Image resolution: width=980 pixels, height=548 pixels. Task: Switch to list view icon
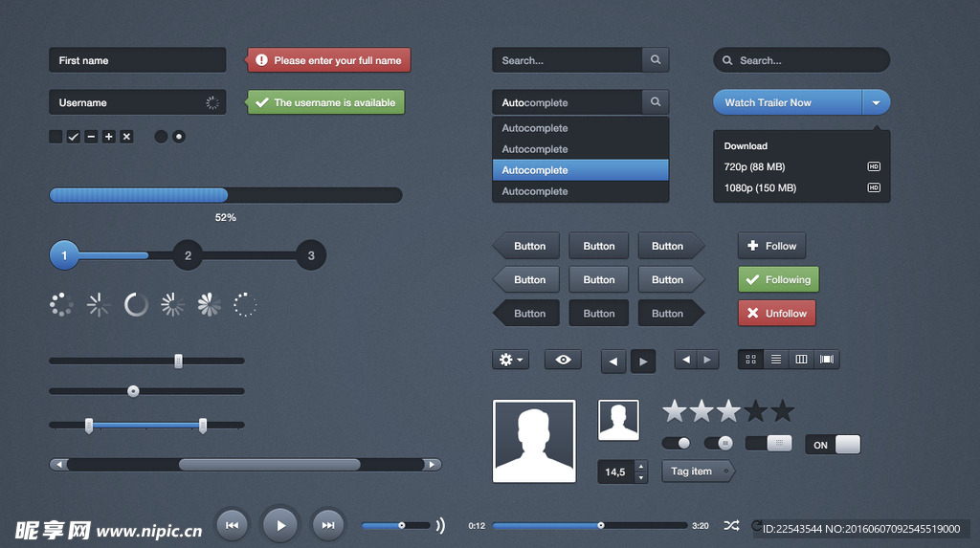(x=775, y=360)
